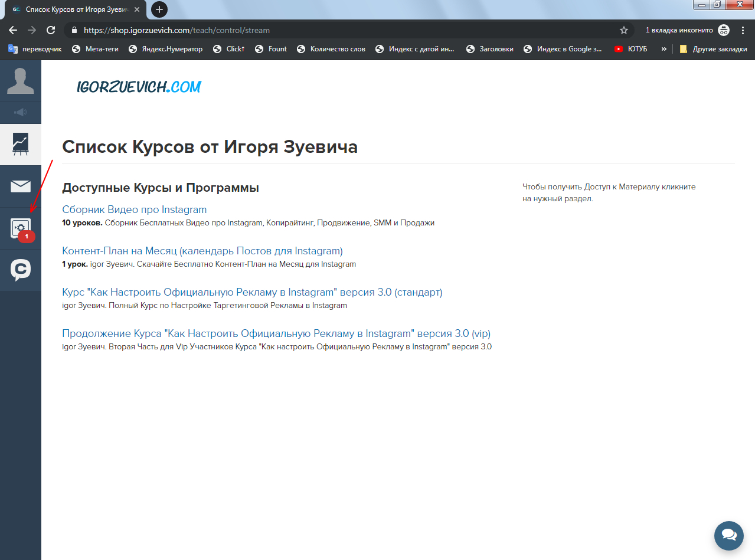Select the Список Курсов от Игоря Зуевича tab
The width and height of the screenshot is (755, 560).
pos(75,10)
